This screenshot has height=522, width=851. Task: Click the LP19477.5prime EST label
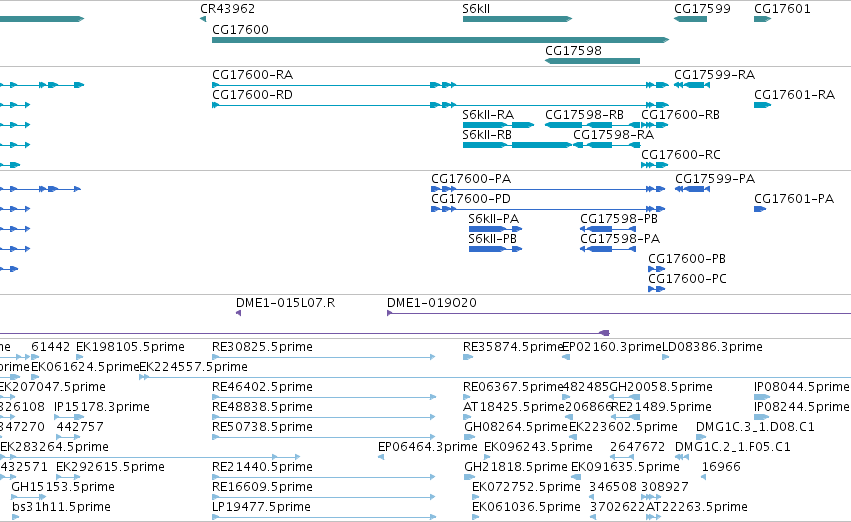(x=262, y=507)
